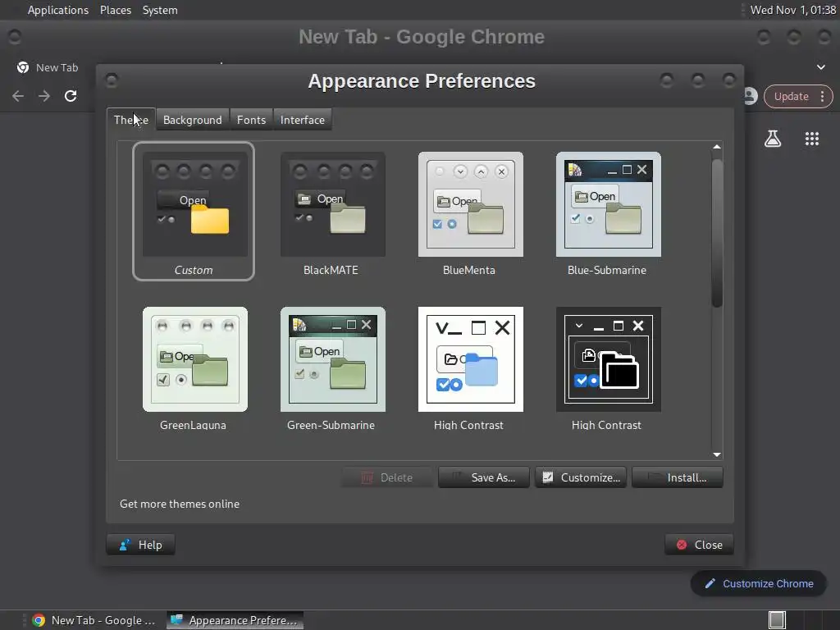Open the Customize... theme dialog

tap(581, 477)
